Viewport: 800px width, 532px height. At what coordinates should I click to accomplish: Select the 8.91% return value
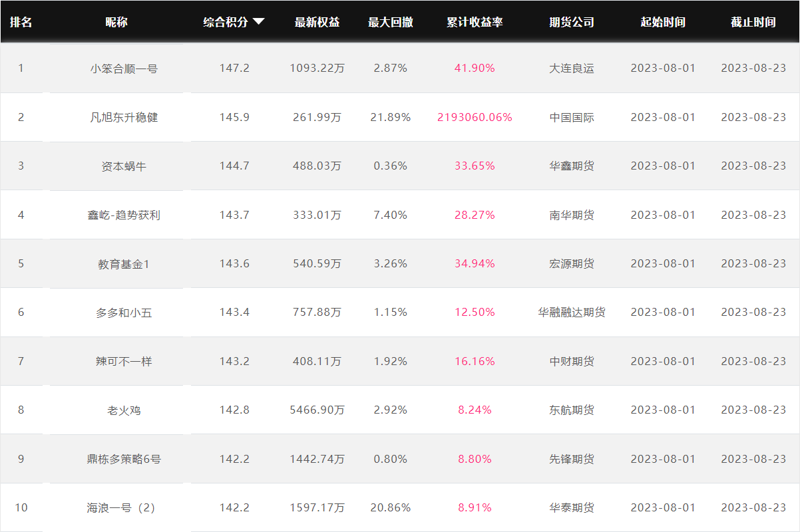[x=475, y=507]
